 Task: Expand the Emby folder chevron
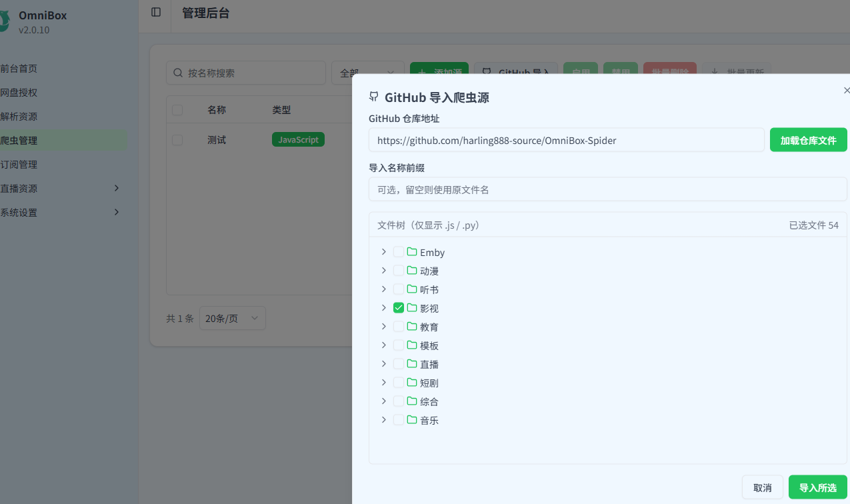pyautogui.click(x=383, y=252)
